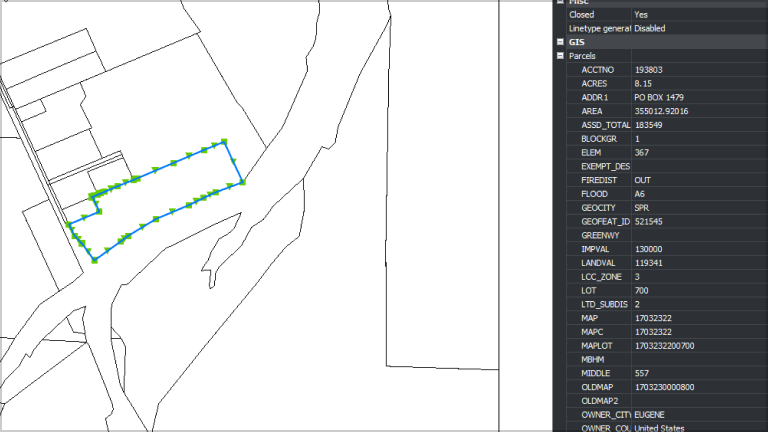Collapse the Misc section

(560, 2)
